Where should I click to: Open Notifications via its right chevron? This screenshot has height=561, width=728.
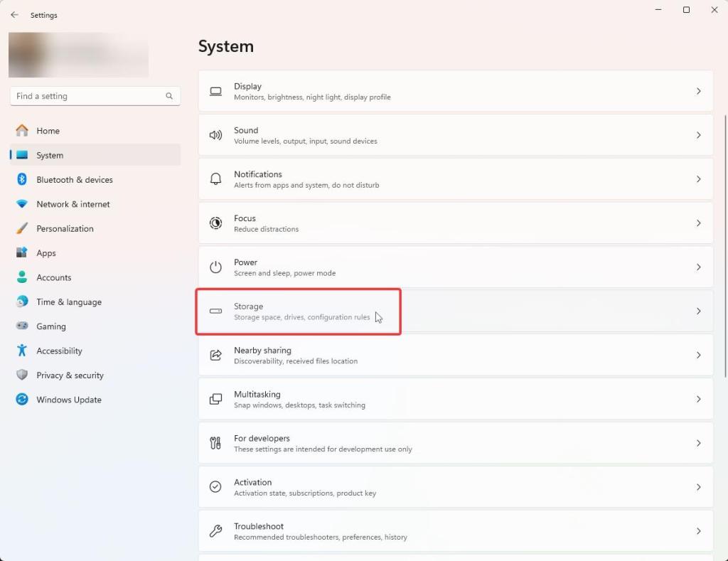pos(698,179)
